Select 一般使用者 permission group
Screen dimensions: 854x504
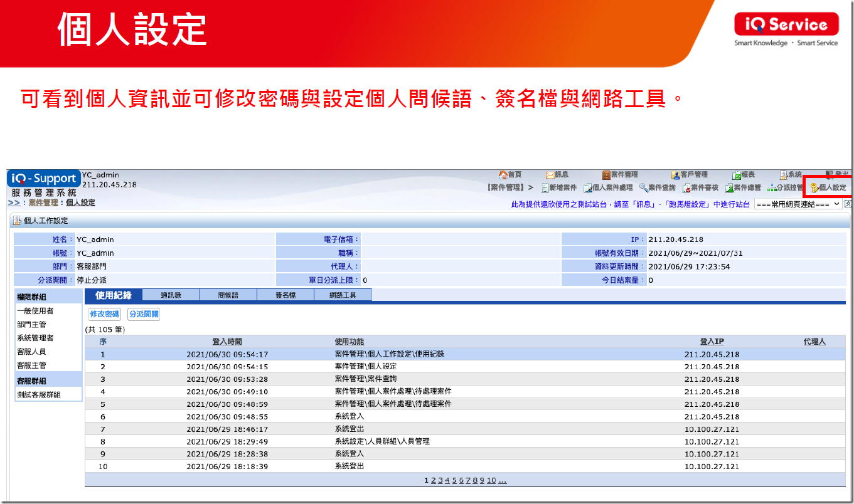tap(35, 311)
